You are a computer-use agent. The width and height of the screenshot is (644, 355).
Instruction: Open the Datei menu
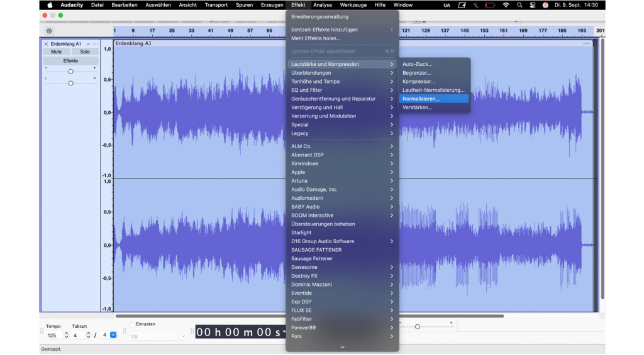pos(97,5)
